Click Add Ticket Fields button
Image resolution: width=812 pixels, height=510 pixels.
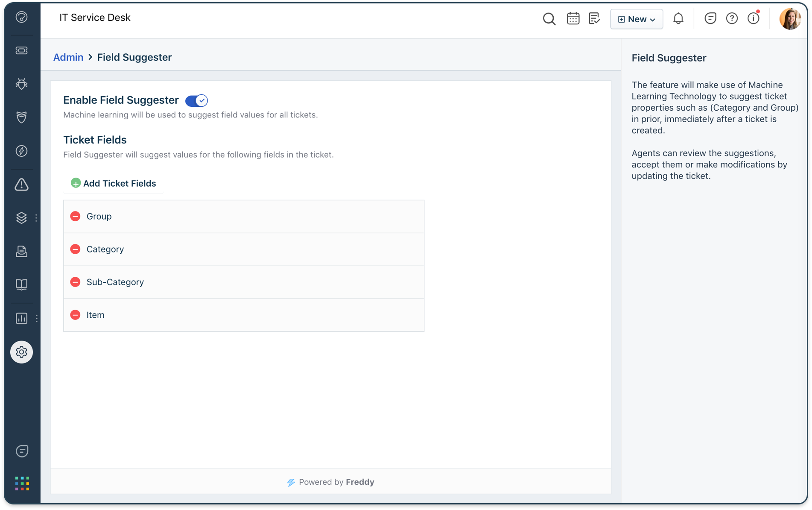pos(114,183)
